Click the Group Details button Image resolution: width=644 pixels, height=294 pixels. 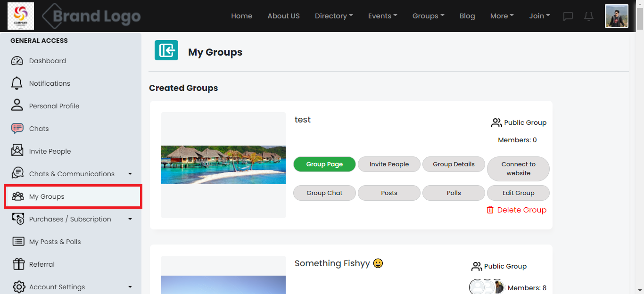pyautogui.click(x=454, y=164)
